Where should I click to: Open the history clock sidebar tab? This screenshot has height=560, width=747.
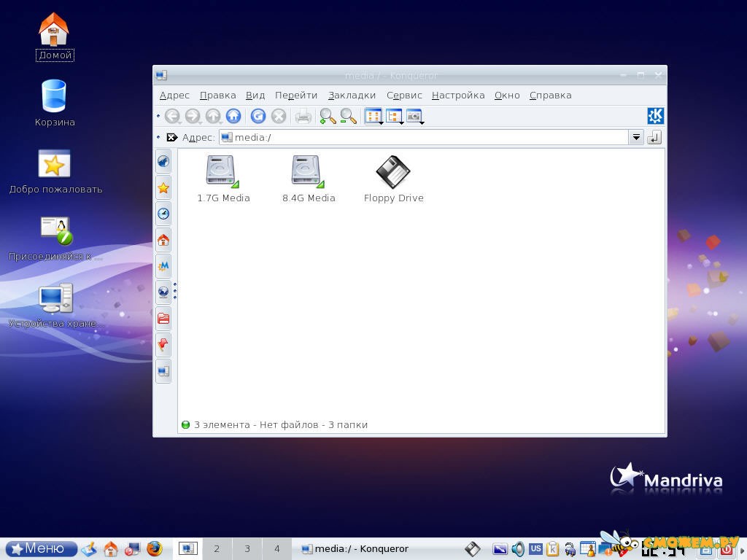[163, 214]
